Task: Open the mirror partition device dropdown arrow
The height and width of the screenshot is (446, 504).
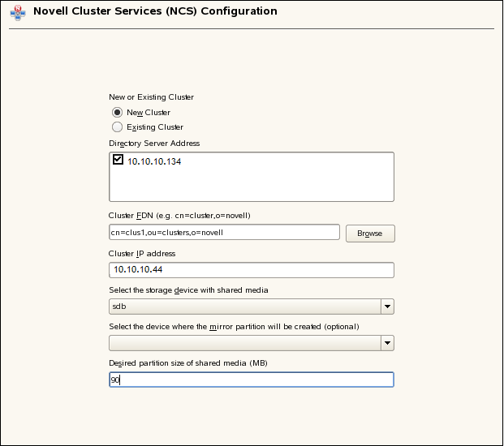Action: [388, 343]
